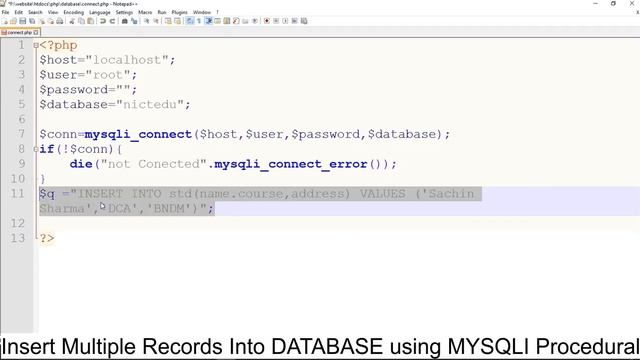Click the die keyword on line 9
This screenshot has width=640, height=360.
coord(81,164)
